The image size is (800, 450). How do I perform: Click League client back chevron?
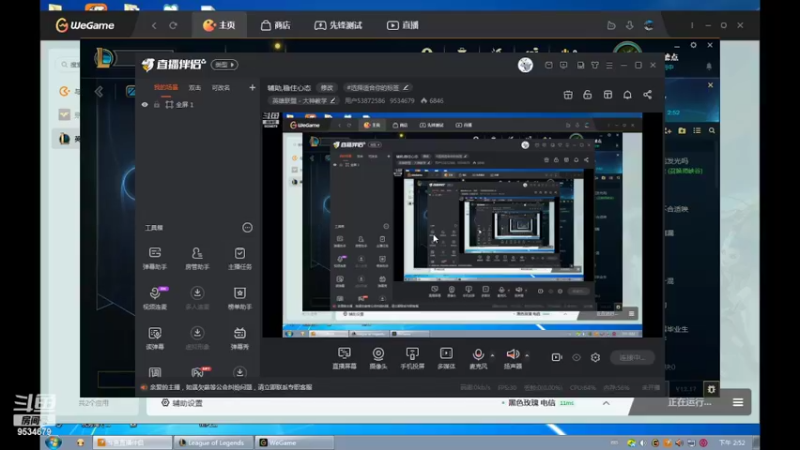[x=99, y=91]
